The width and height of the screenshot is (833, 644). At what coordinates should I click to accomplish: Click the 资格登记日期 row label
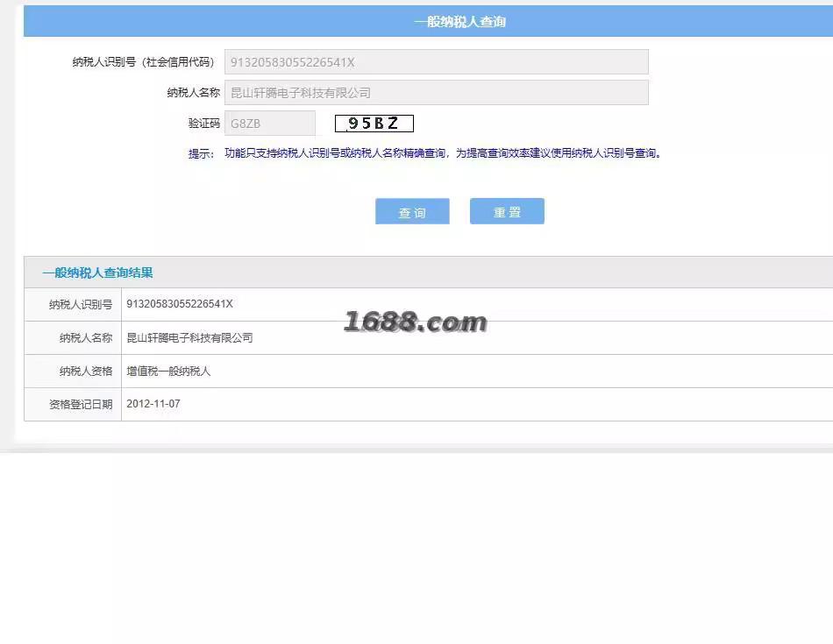(81, 404)
